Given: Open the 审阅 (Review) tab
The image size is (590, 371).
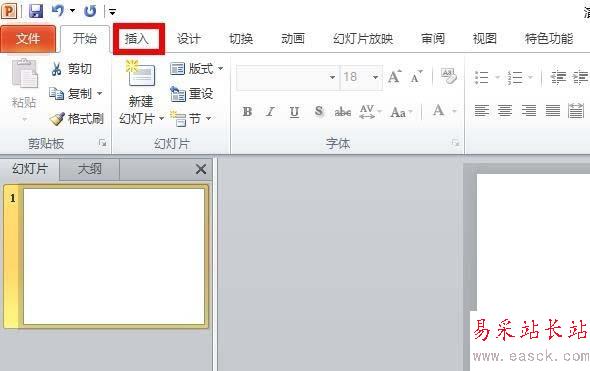Looking at the screenshot, I should point(433,38).
